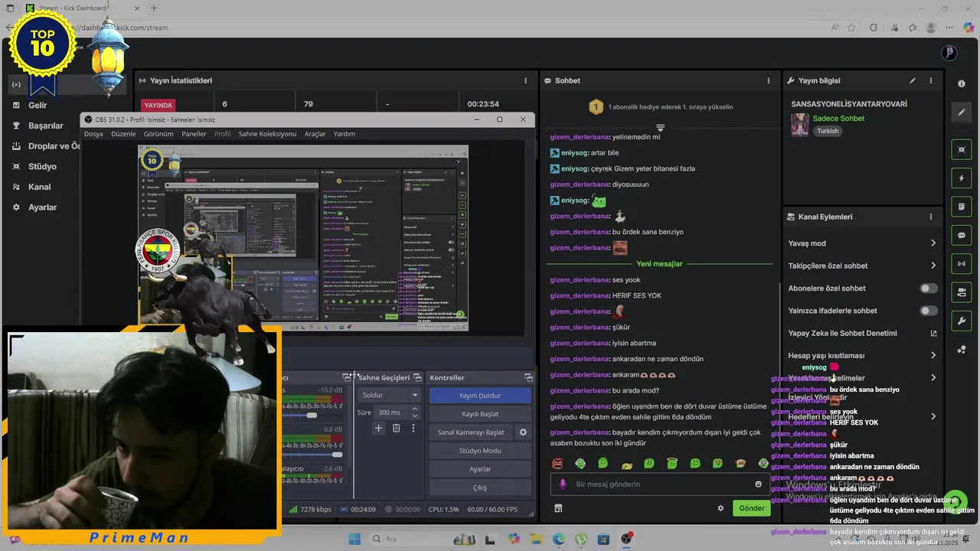Click the document note sidebar icon

[962, 207]
